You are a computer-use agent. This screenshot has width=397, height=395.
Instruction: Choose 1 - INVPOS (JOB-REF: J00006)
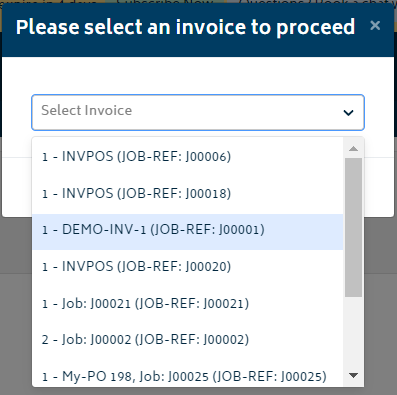click(x=188, y=157)
